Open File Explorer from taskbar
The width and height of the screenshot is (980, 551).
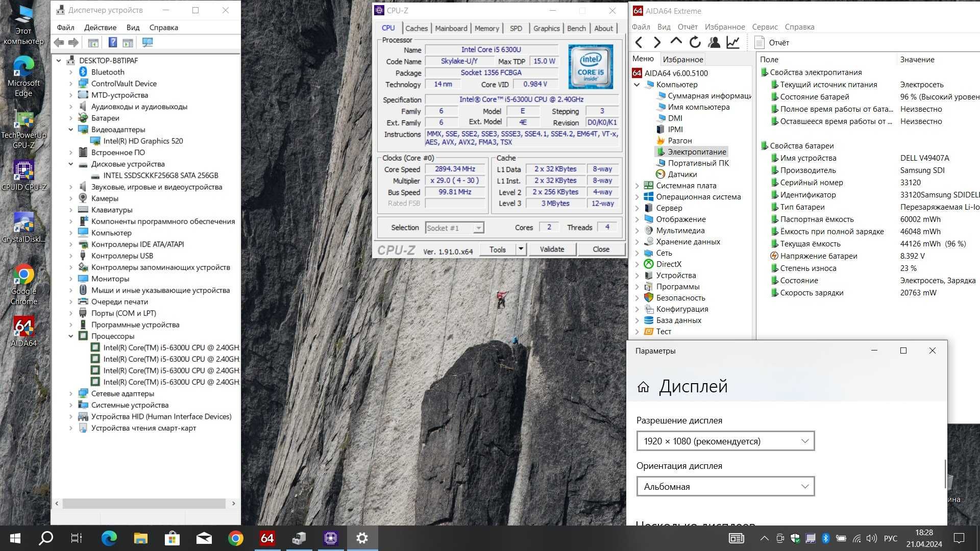[x=140, y=538]
